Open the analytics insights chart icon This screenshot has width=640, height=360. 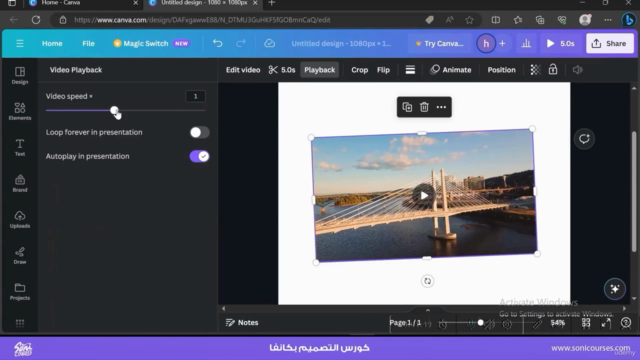pyautogui.click(x=526, y=43)
